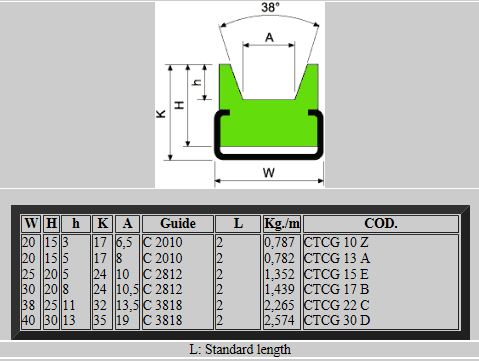
Task: Select product code CTCG 13 A
Action: (x=337, y=258)
